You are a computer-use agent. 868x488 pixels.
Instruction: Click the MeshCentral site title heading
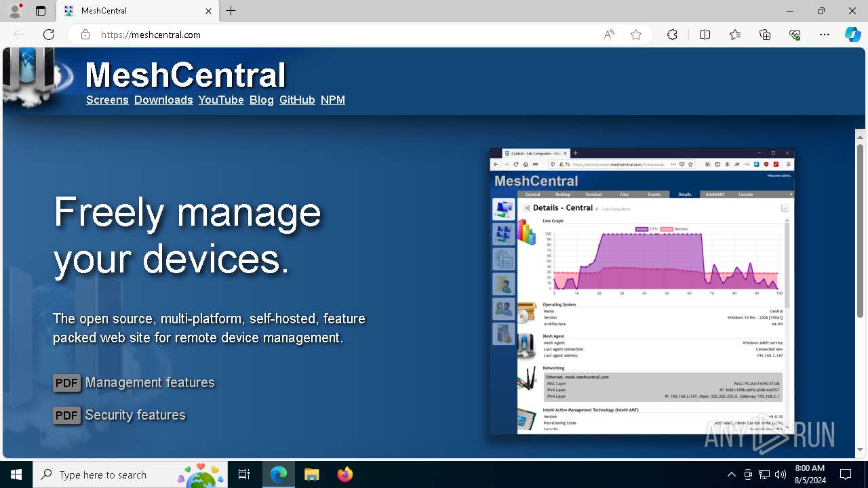[186, 75]
